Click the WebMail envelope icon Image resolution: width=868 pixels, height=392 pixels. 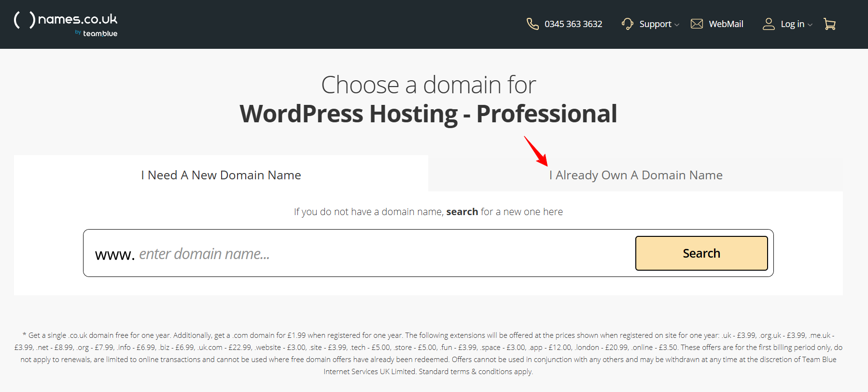coord(697,24)
